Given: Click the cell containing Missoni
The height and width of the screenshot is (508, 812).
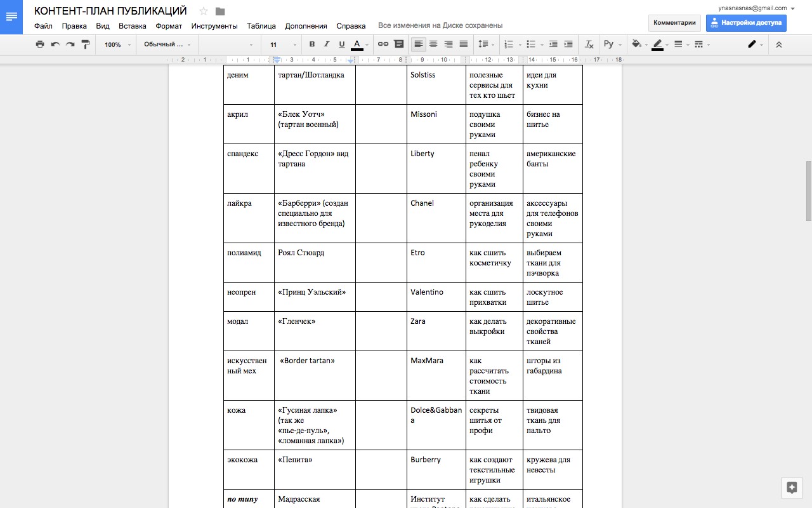Looking at the screenshot, I should 436,124.
